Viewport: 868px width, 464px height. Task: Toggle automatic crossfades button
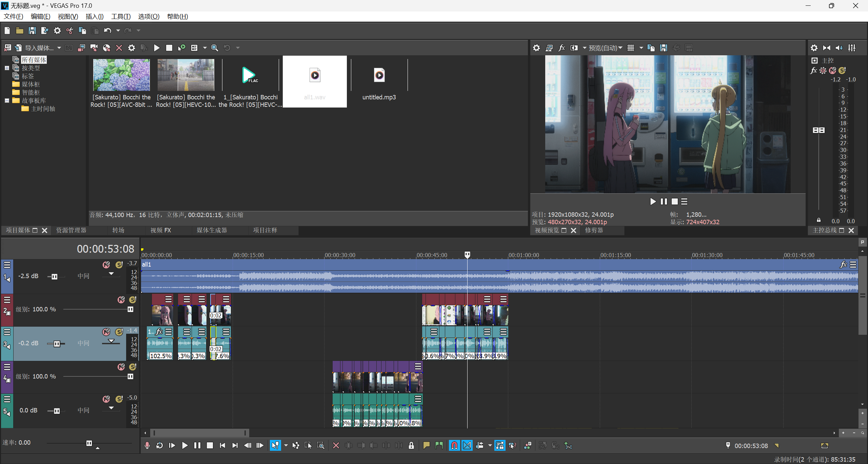click(467, 445)
